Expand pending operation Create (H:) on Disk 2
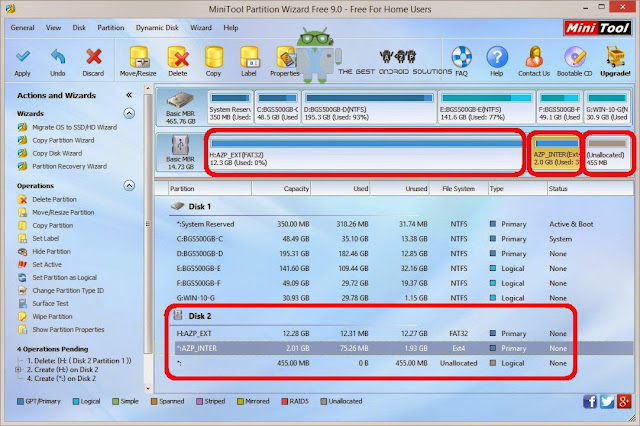The width and height of the screenshot is (640, 426). 18,370
